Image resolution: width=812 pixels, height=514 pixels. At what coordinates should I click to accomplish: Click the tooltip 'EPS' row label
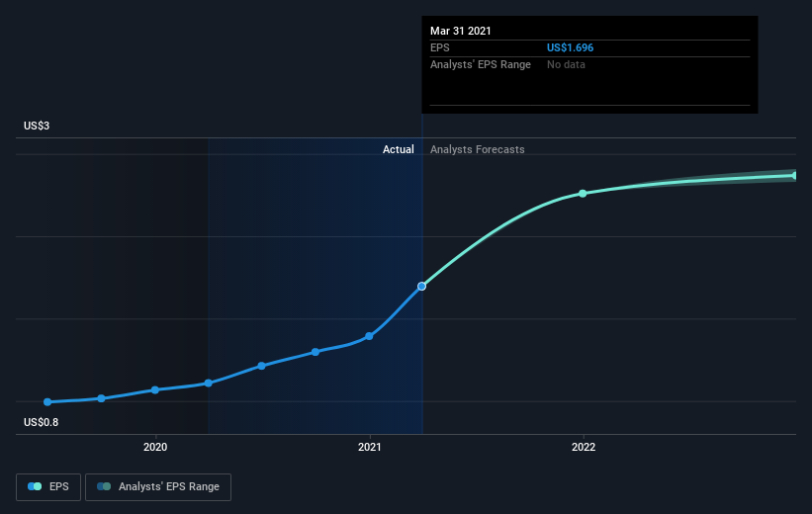(x=440, y=47)
